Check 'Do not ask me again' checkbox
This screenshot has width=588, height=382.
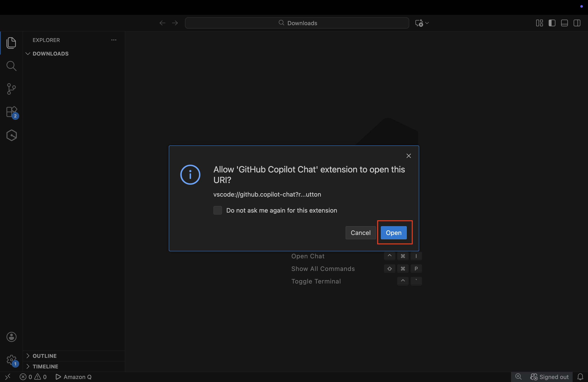tap(217, 210)
